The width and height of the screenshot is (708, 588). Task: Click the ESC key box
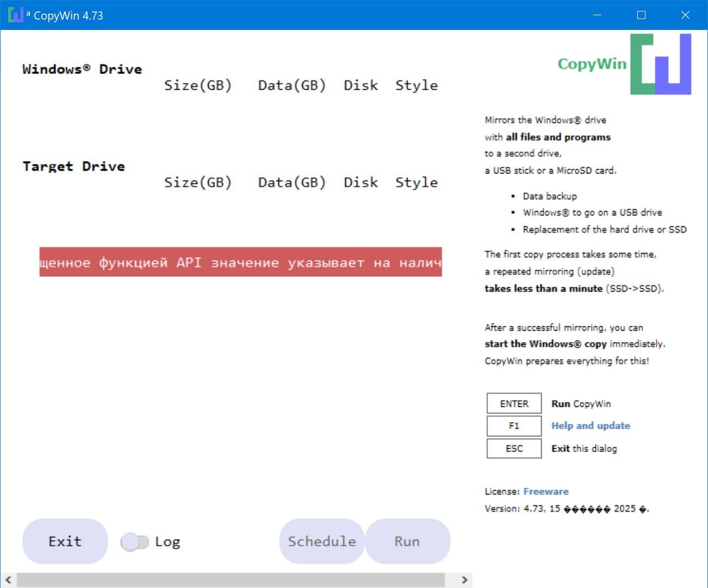click(514, 449)
